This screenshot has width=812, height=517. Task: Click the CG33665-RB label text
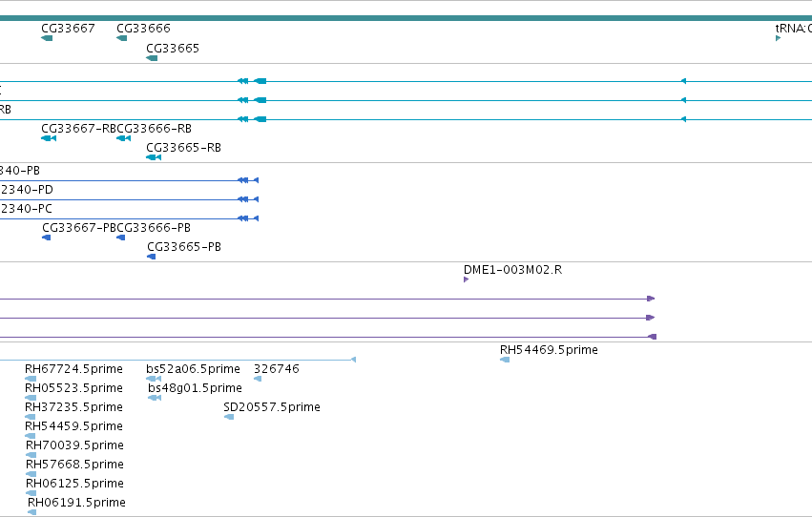click(184, 148)
